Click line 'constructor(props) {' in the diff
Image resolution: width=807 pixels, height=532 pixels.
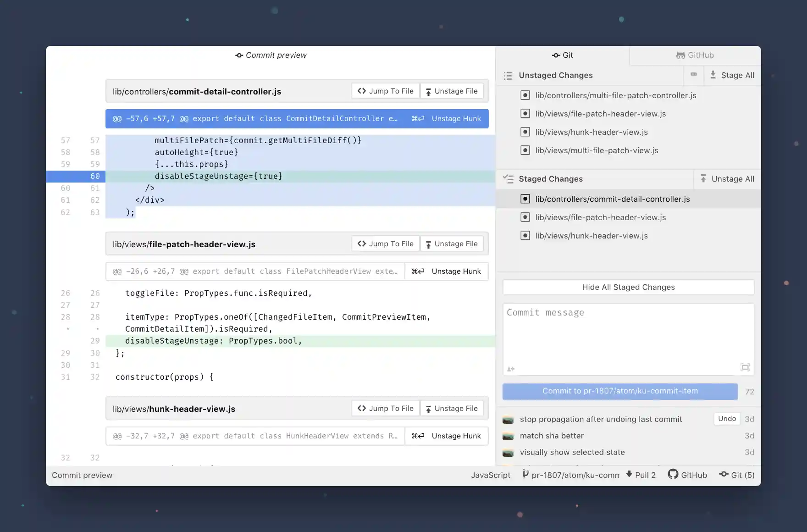tap(164, 377)
